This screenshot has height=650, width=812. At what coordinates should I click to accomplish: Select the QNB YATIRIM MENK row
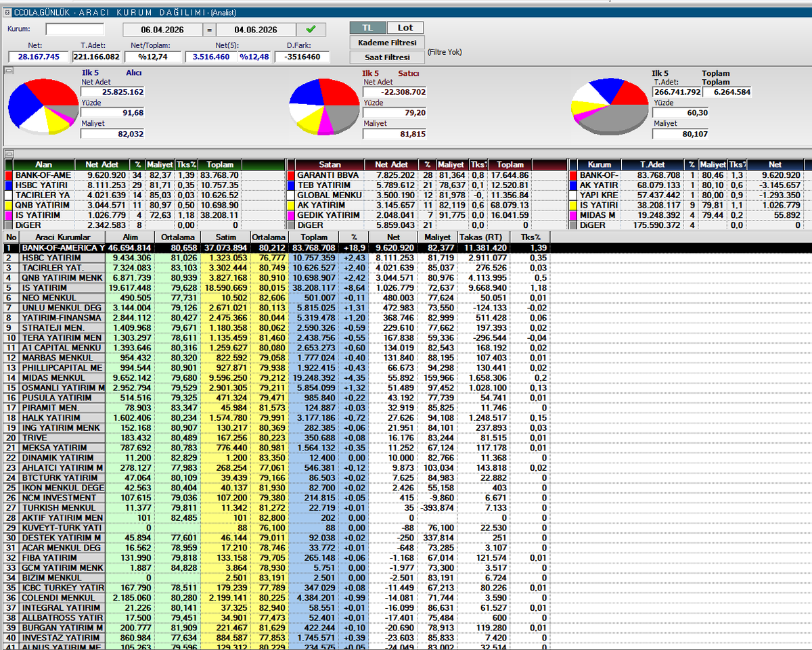point(277,278)
